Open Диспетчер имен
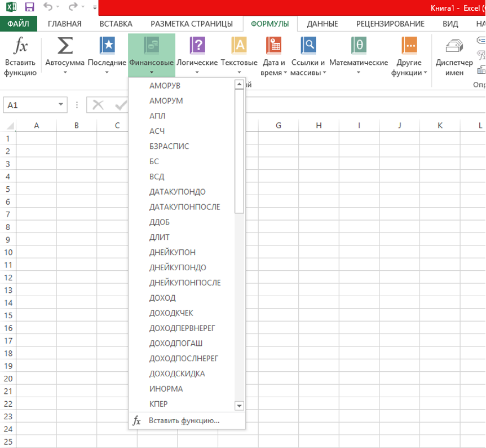Viewport: 486px width, 448px height. pos(454,56)
